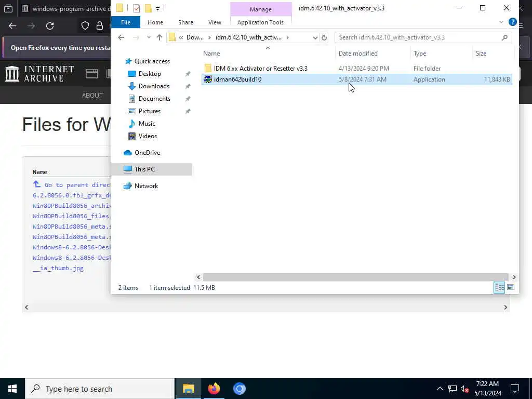This screenshot has width=532, height=399.
Task: Click the Explorer back arrow
Action: [x=121, y=37]
